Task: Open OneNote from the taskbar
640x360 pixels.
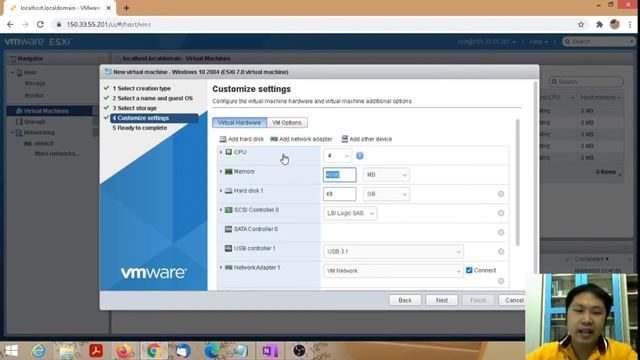Action: click(269, 351)
